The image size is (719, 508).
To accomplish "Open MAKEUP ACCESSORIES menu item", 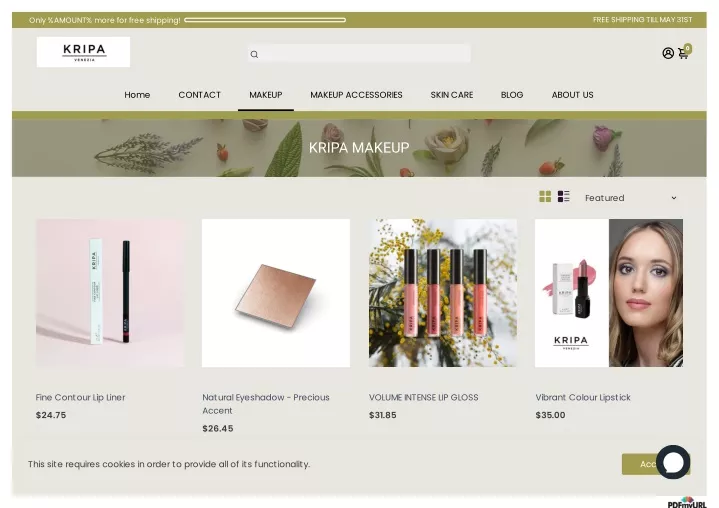I will tap(356, 95).
